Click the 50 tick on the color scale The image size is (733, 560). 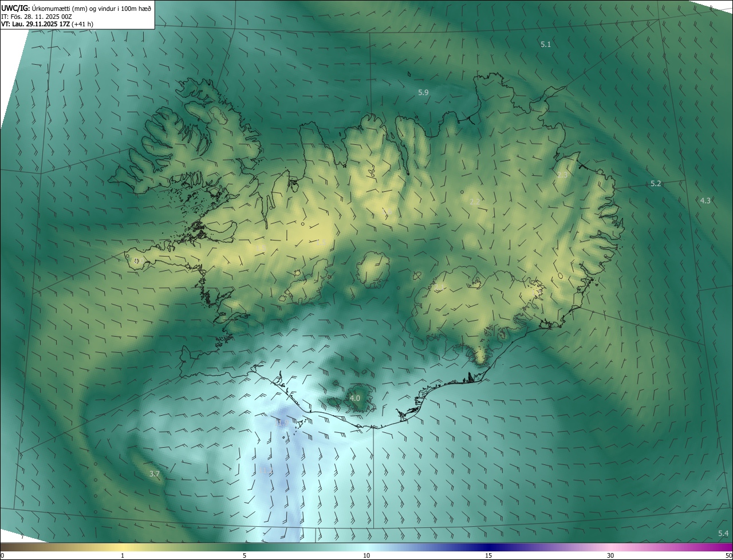point(729,555)
